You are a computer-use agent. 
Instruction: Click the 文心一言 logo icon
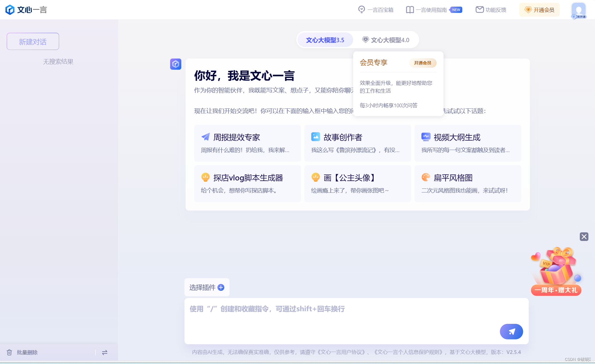(10, 10)
